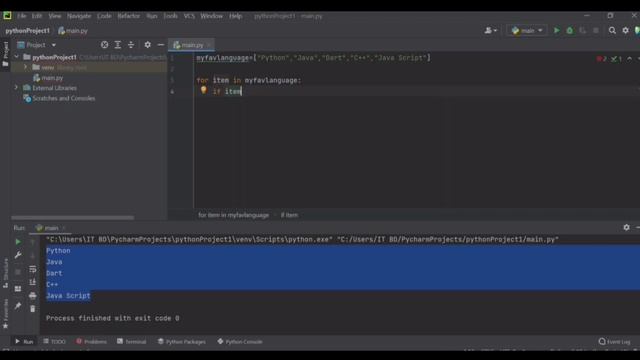The width and height of the screenshot is (640, 360).
Task: Open Run panel settings gear
Action: (627, 227)
